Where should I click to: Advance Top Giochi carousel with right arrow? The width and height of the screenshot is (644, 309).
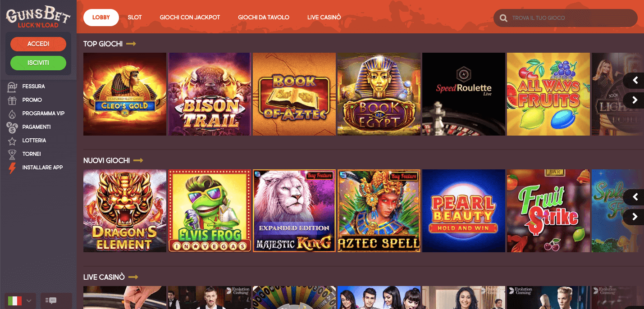point(635,100)
